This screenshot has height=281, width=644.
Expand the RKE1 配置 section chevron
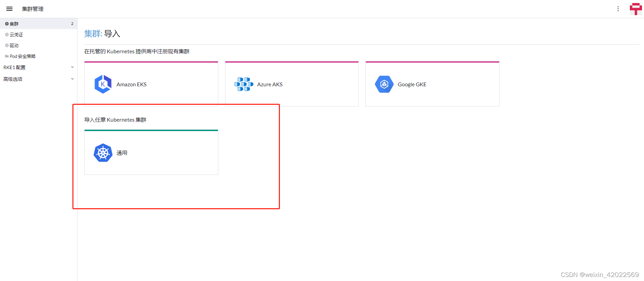click(72, 67)
